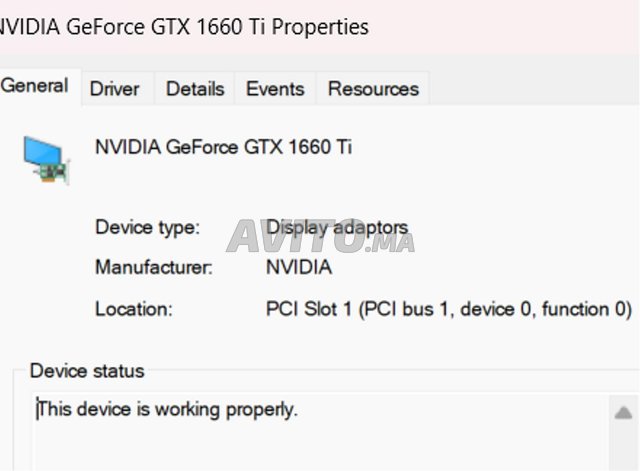
Task: Click the 'Location:' label
Action: click(134, 309)
